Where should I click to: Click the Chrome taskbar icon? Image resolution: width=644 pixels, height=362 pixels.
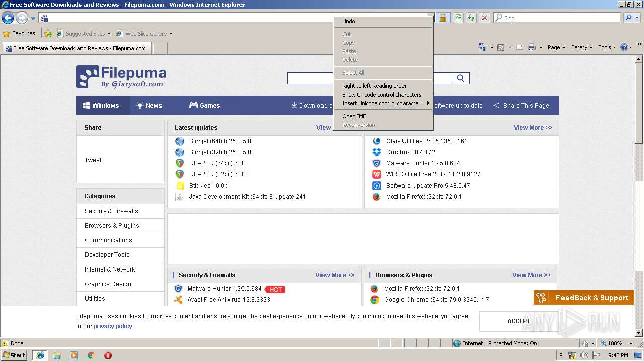click(x=91, y=355)
